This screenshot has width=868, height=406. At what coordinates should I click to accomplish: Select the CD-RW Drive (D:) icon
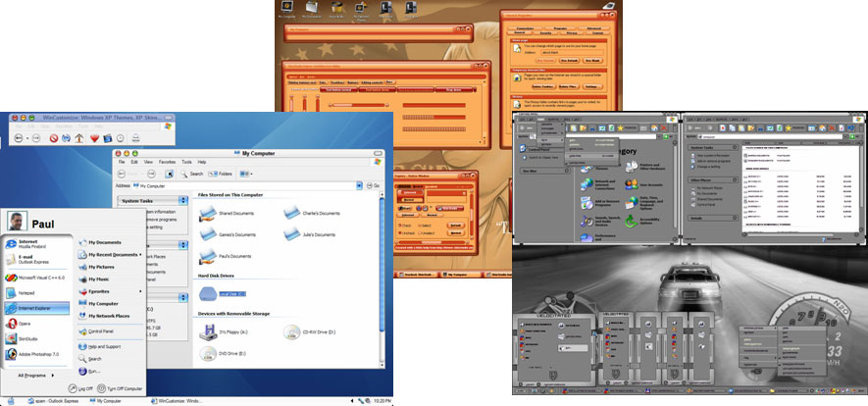291,331
